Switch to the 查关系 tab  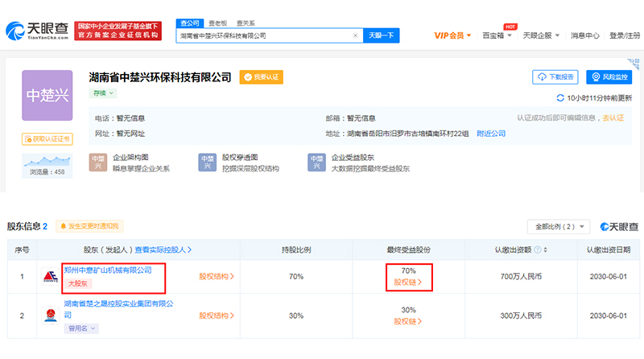(x=246, y=23)
